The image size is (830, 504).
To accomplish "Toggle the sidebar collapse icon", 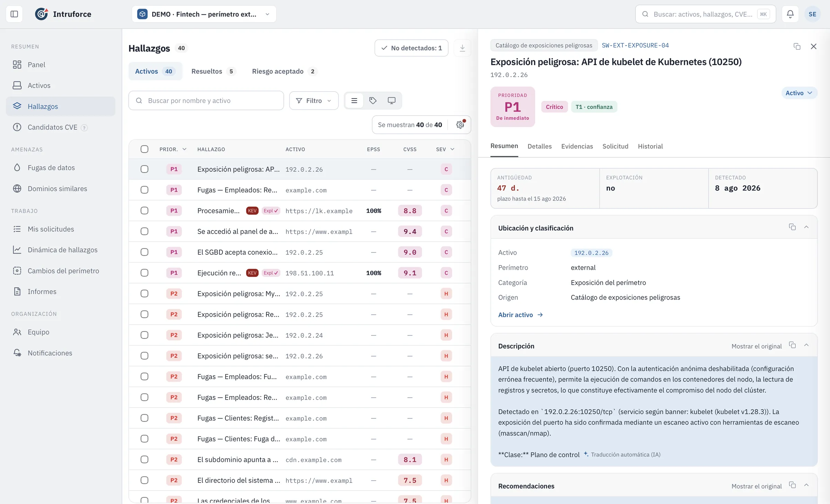I will pos(14,14).
